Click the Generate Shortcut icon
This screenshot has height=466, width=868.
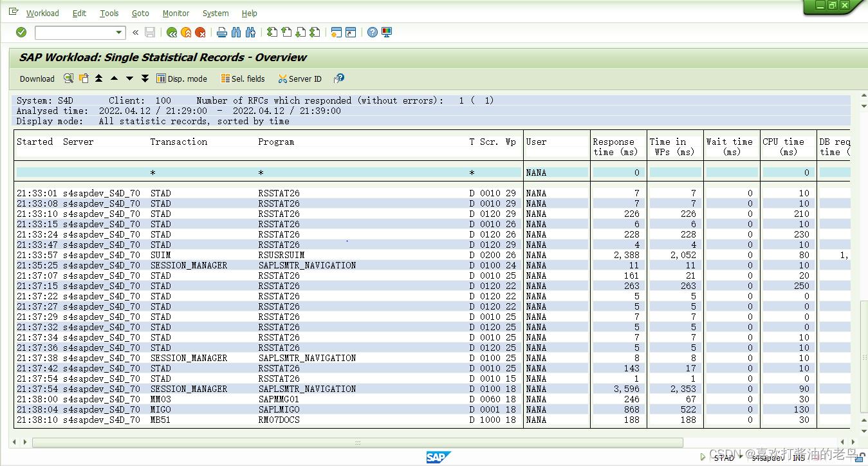click(351, 32)
